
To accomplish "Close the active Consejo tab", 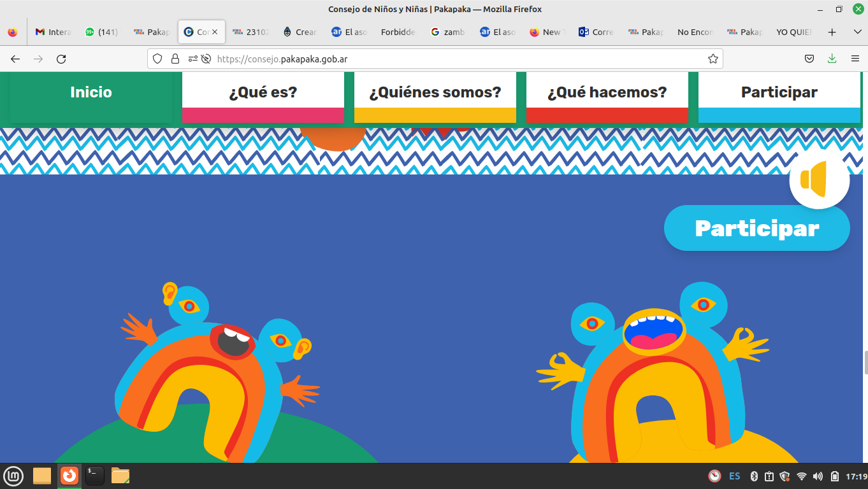I will [214, 32].
